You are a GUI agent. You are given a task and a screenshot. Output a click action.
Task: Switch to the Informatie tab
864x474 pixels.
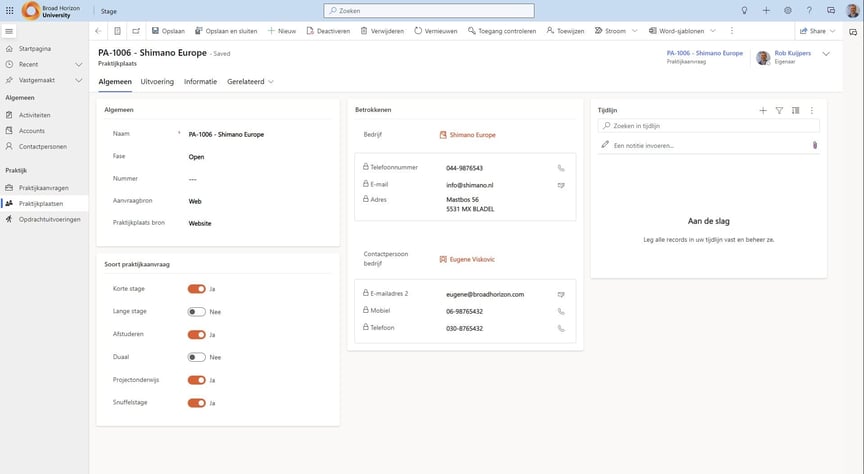coord(200,82)
